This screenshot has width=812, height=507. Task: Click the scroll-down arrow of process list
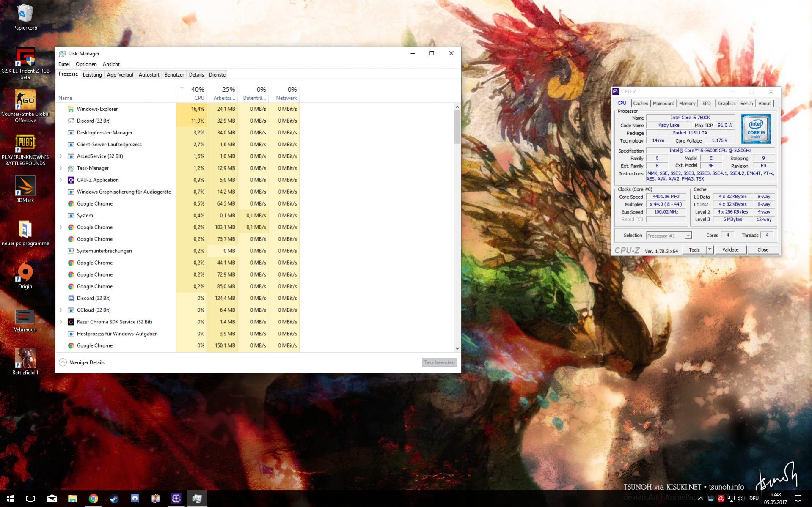pos(457,348)
